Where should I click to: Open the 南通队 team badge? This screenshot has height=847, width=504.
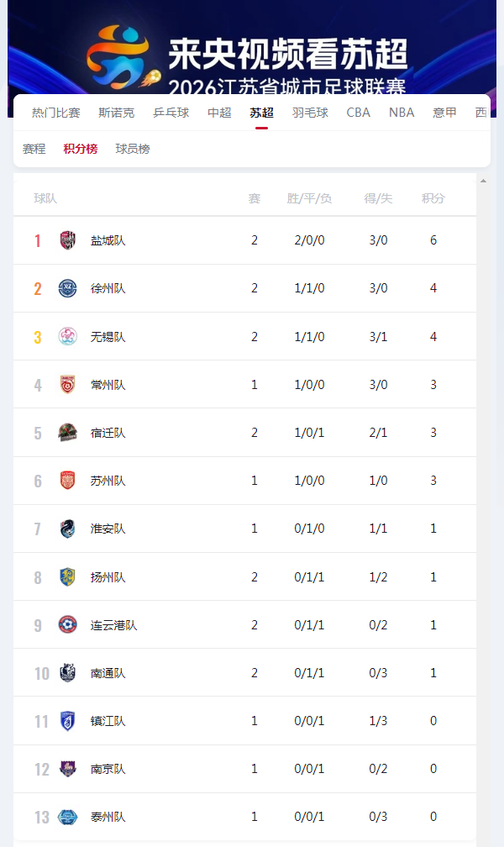tap(68, 672)
